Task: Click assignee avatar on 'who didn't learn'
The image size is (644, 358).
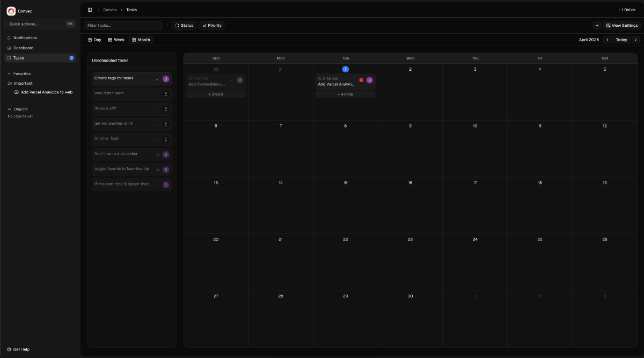Action: [166, 94]
